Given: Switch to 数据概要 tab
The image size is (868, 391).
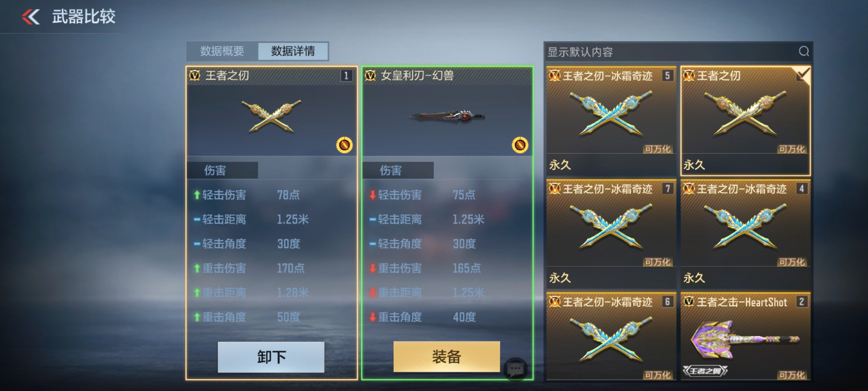Looking at the screenshot, I should 222,51.
